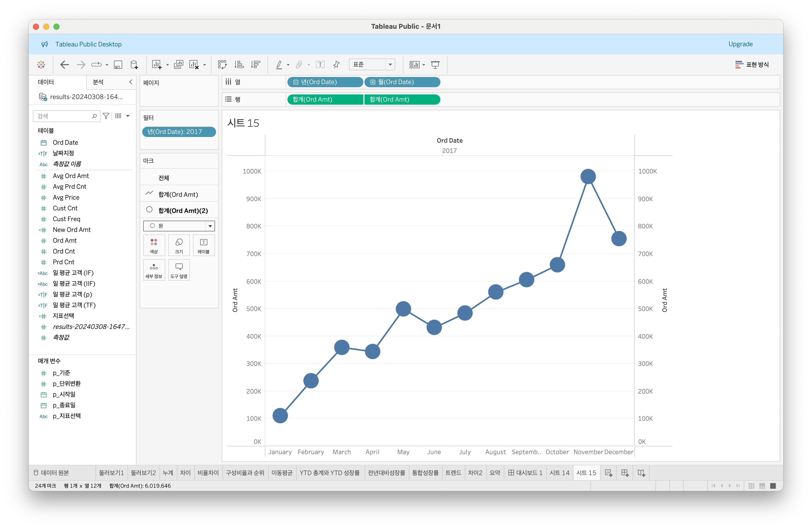Click the swap rows and columns icon
This screenshot has width=812, height=529.
(223, 64)
